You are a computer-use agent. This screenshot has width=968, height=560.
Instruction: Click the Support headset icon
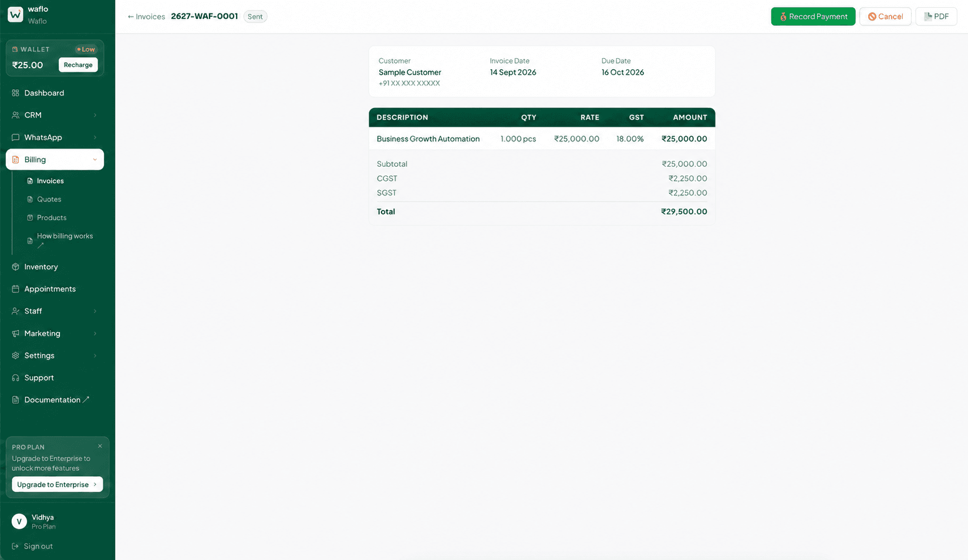coord(16,378)
